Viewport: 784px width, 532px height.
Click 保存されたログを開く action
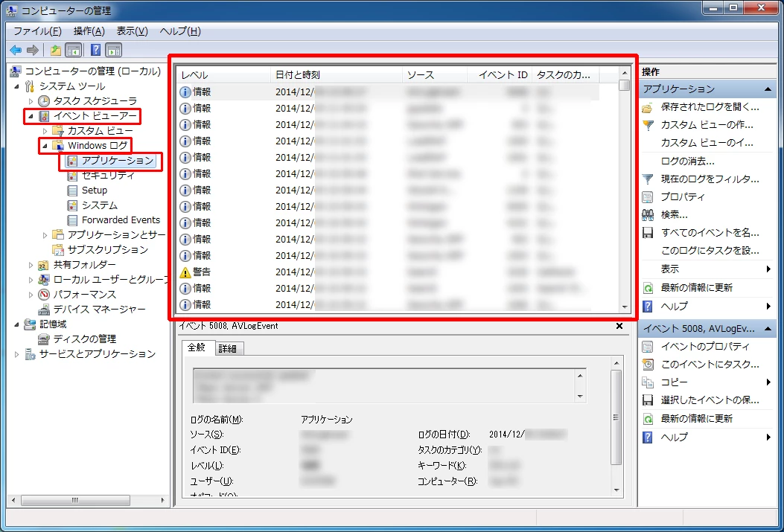click(x=710, y=106)
